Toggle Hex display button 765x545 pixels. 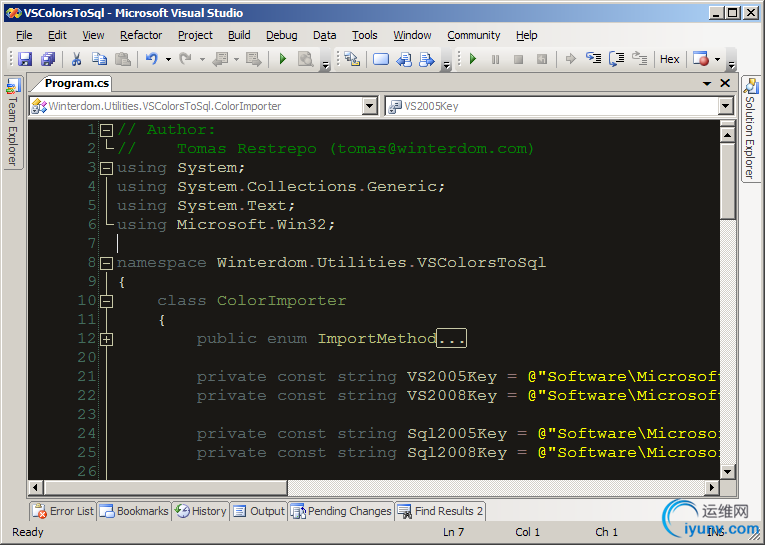[x=669, y=60]
